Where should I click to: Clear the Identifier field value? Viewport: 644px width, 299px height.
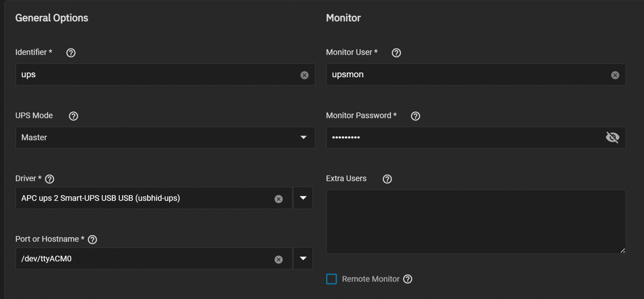point(304,75)
